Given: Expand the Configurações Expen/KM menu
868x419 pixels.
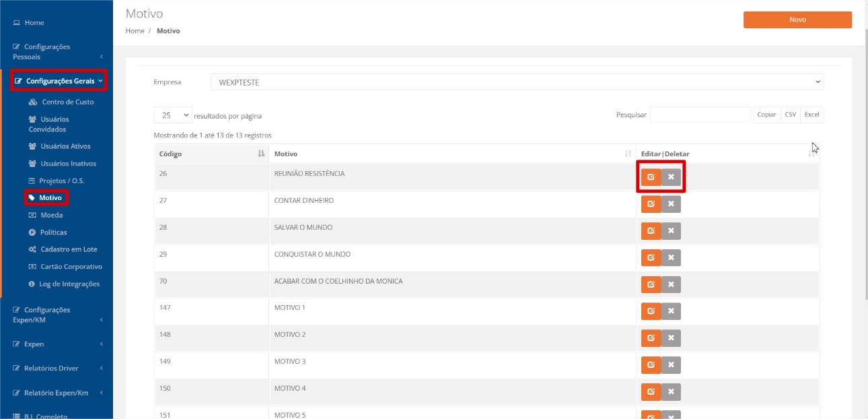Looking at the screenshot, I should (57, 315).
